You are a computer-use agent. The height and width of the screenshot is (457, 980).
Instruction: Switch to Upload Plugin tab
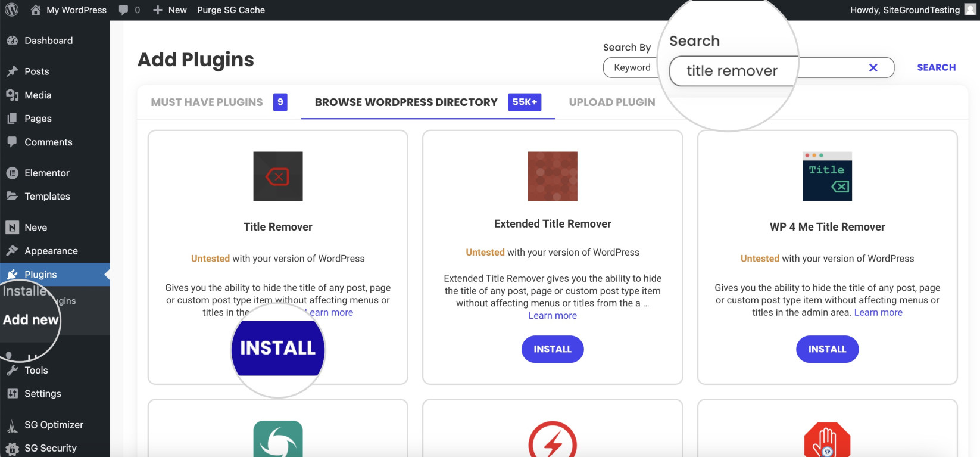pos(611,102)
